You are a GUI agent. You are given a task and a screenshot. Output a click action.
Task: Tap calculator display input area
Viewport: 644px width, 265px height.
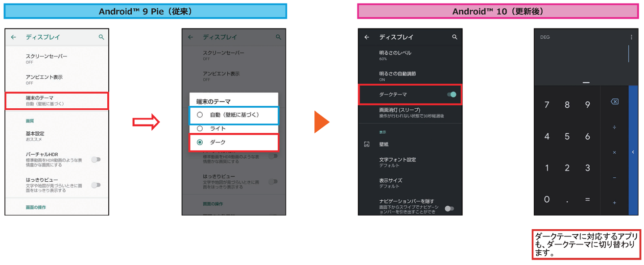[x=586, y=54]
